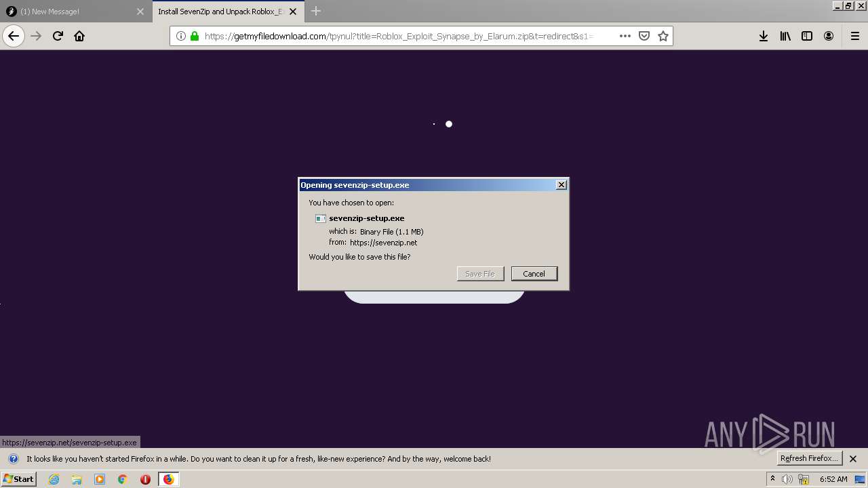The image size is (868, 488).
Task: Click the network tray icon
Action: point(804,479)
